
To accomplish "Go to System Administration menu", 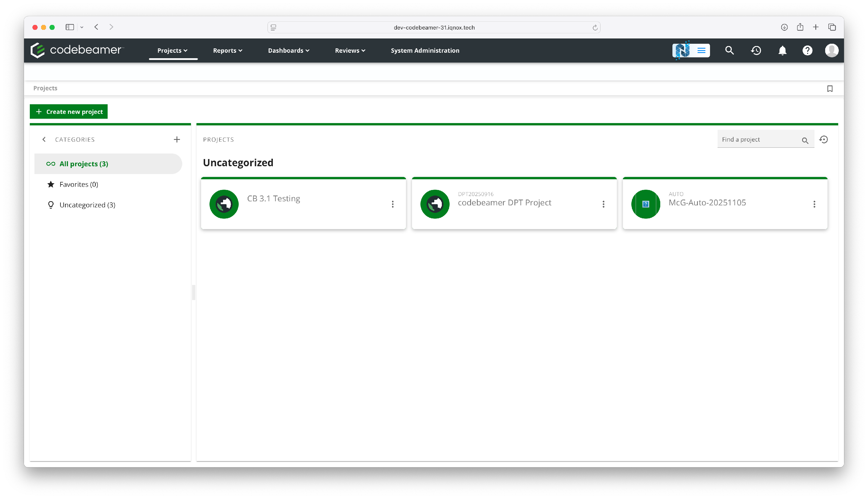I will (x=424, y=50).
